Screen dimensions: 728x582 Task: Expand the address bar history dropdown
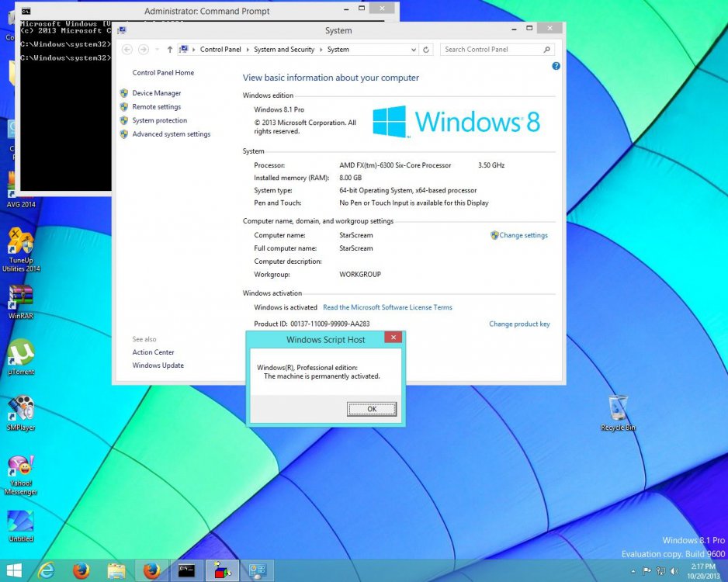point(413,50)
